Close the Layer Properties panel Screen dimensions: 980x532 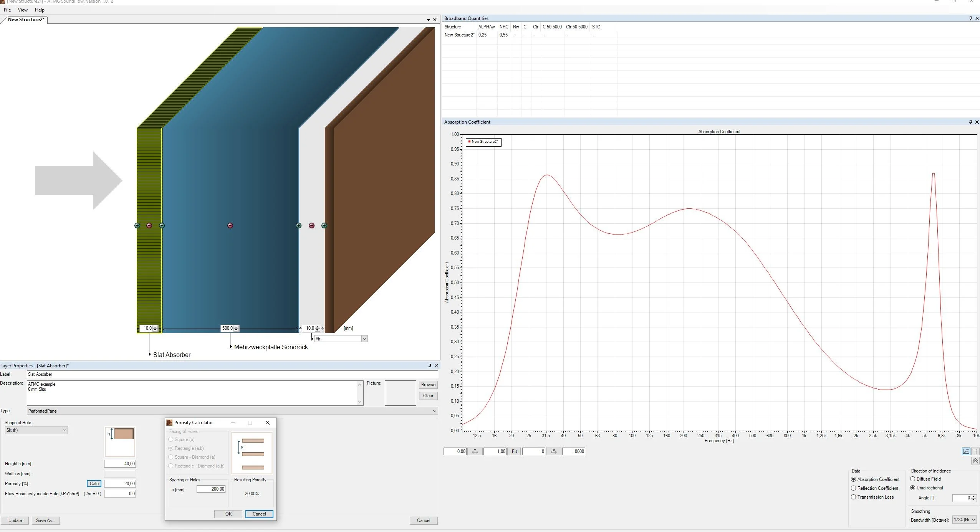point(436,366)
